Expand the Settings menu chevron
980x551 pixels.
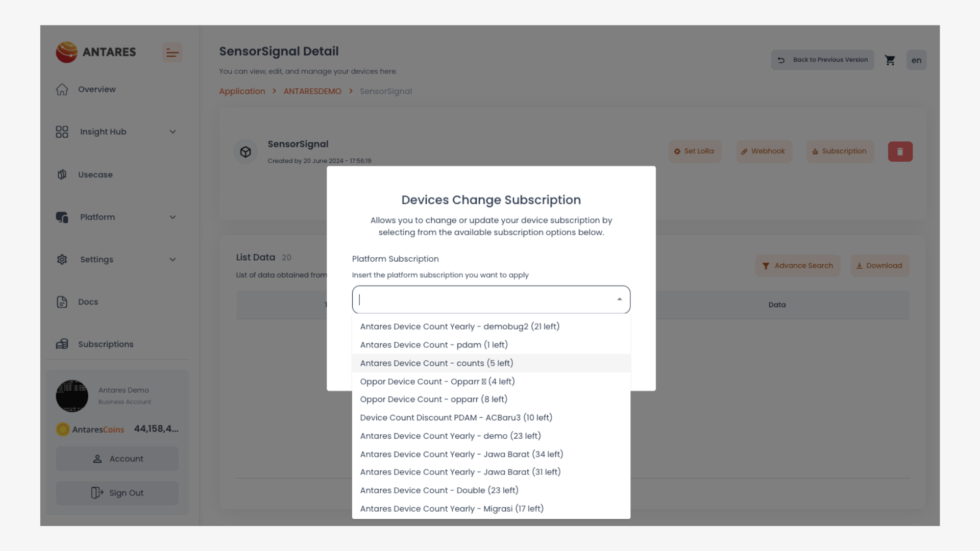[x=173, y=260]
